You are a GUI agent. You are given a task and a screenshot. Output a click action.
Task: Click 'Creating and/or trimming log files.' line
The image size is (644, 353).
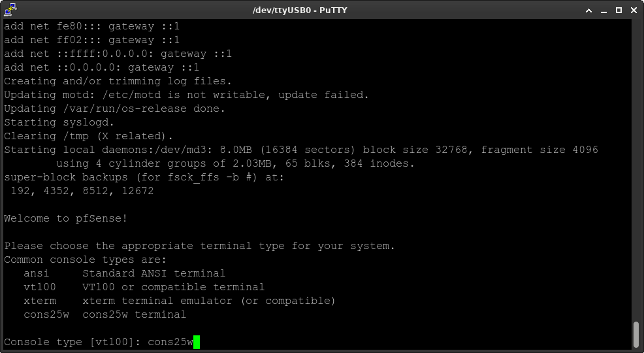pyautogui.click(x=118, y=81)
